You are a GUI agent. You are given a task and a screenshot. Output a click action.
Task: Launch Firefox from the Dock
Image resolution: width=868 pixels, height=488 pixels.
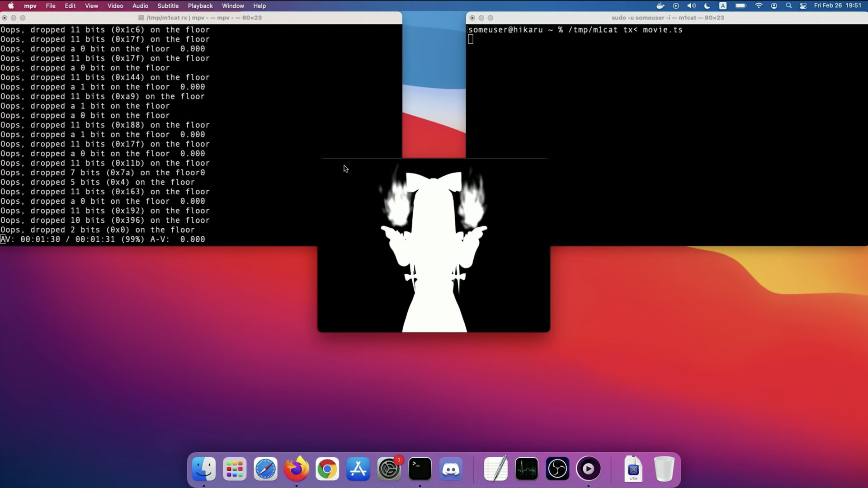click(x=296, y=469)
